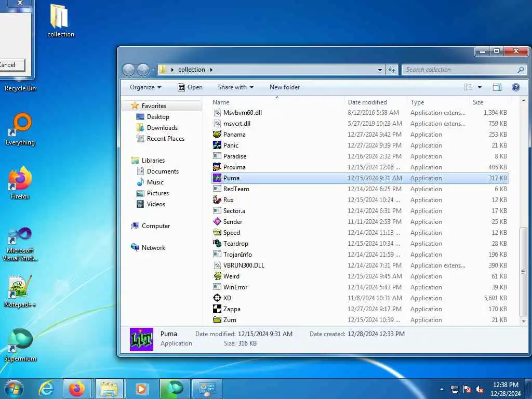Click the Weird application icon
Viewport: 532px width, 399px height.
pos(217,276)
